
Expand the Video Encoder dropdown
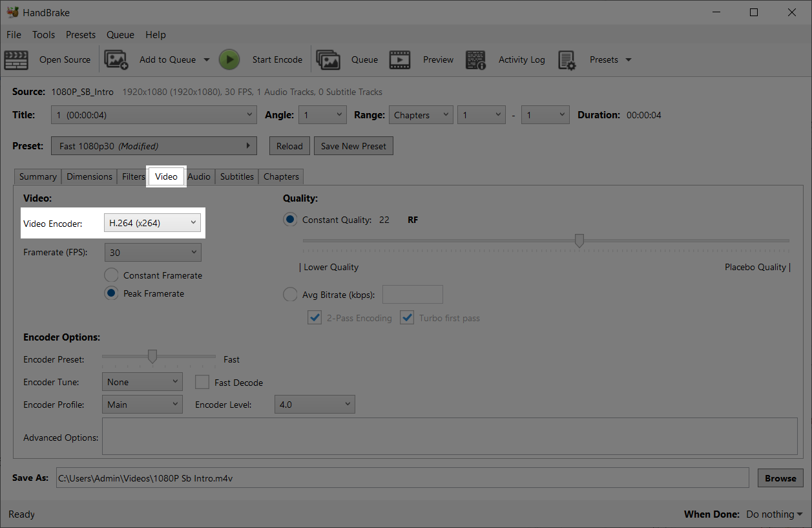coord(152,223)
